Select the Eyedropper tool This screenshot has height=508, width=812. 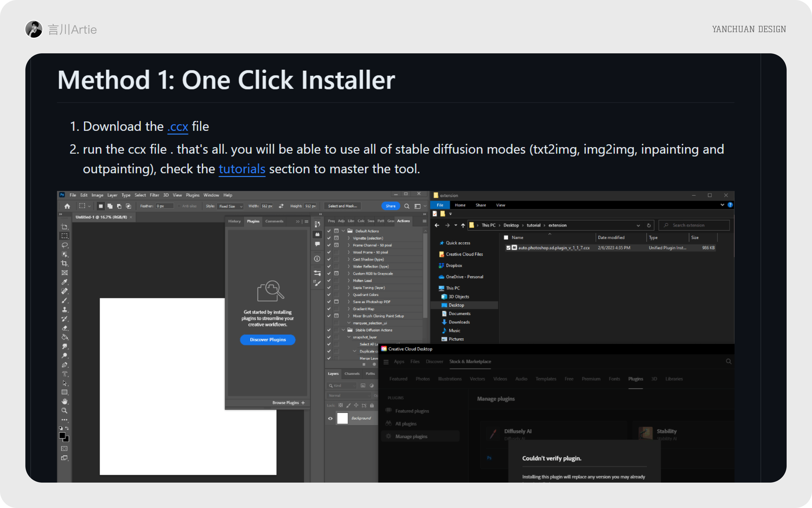coord(64,282)
